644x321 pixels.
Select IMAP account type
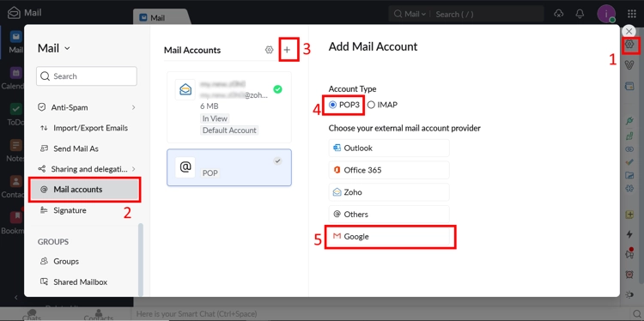[x=382, y=105]
